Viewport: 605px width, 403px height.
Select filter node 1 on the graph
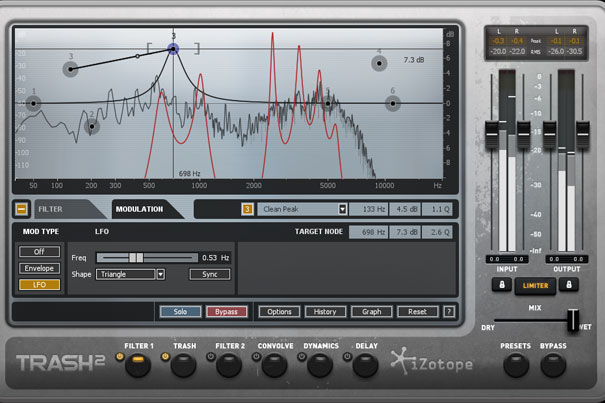[33, 103]
